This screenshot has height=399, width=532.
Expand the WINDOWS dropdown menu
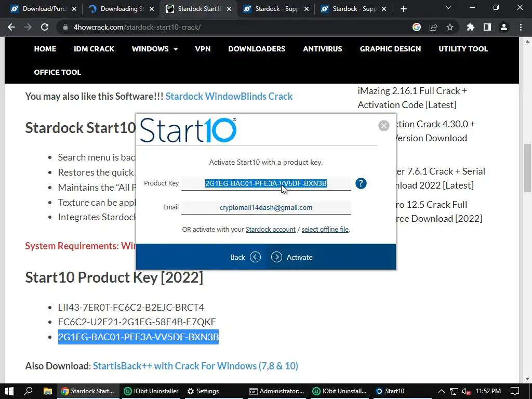pos(155,49)
